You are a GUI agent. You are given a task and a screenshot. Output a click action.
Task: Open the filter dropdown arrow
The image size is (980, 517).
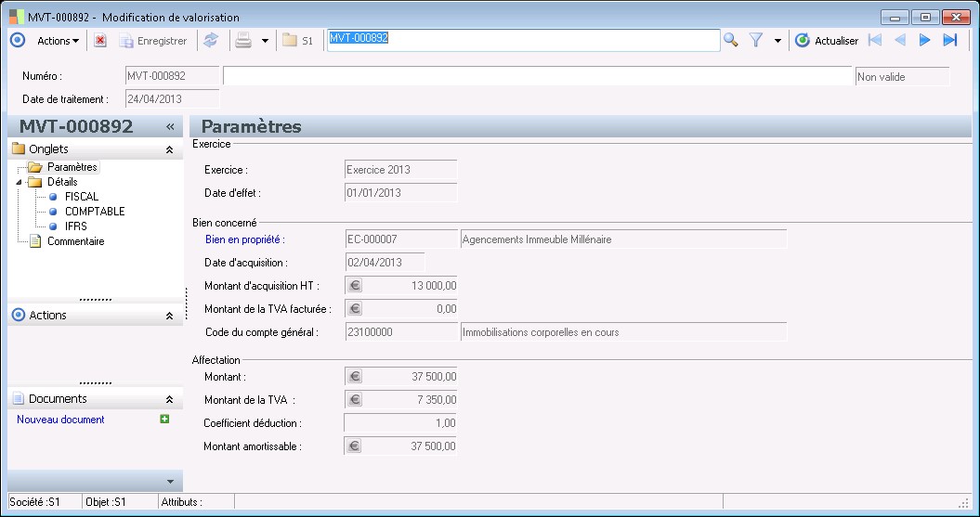point(777,41)
